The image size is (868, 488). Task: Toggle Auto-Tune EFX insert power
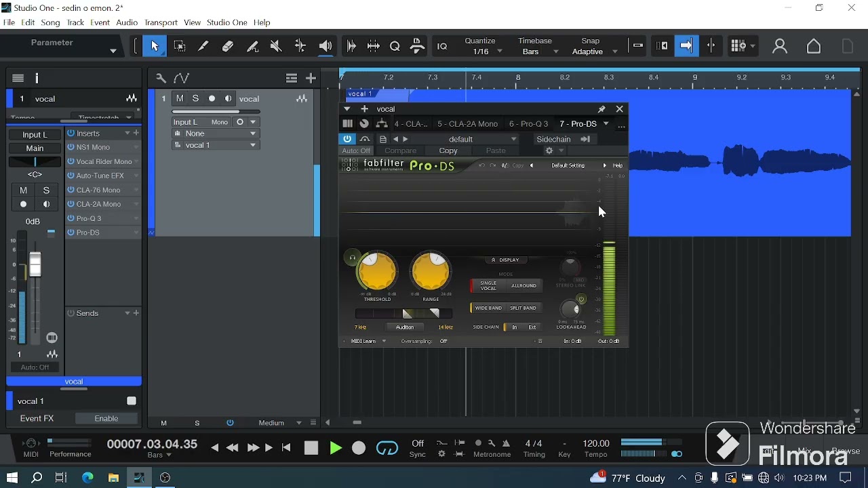[71, 176]
